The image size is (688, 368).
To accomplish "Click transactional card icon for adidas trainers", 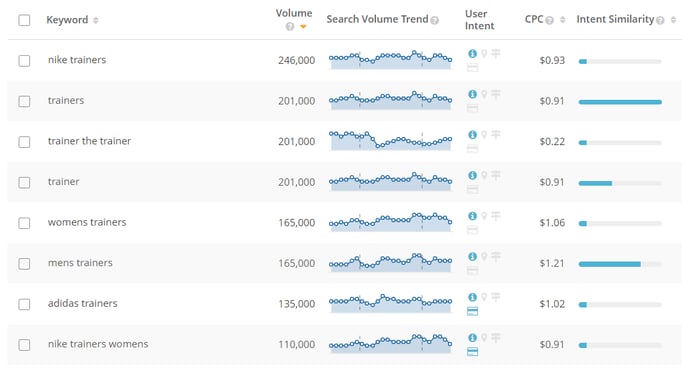I will click(473, 311).
